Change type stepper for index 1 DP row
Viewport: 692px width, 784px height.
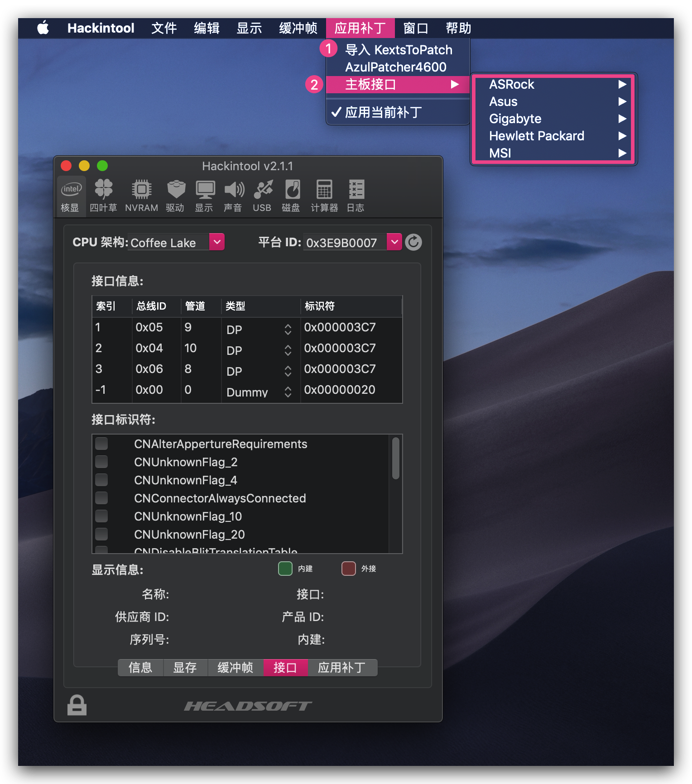coord(288,330)
